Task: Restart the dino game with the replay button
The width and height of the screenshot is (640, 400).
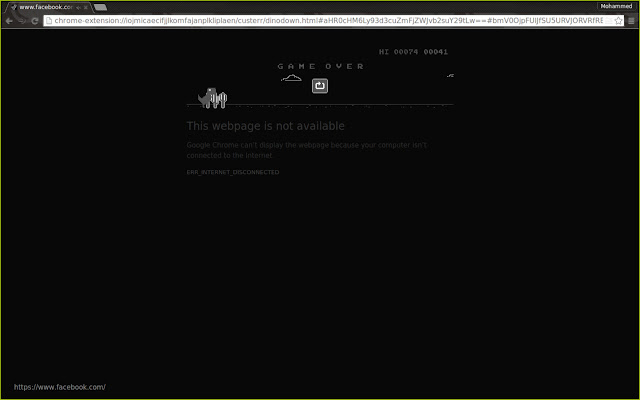Action: pos(320,86)
